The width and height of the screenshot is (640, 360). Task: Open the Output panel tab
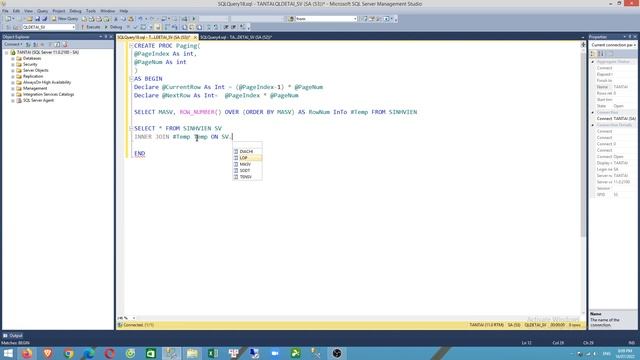[x=13, y=336]
